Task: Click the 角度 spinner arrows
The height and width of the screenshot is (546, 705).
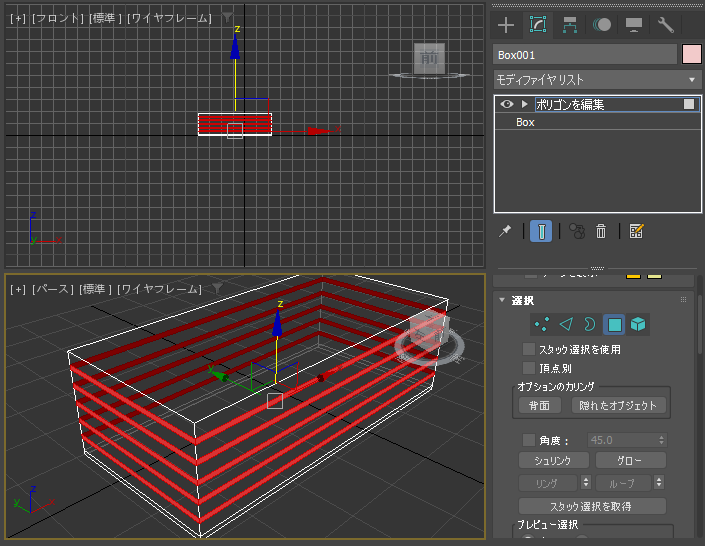Action: pos(661,440)
